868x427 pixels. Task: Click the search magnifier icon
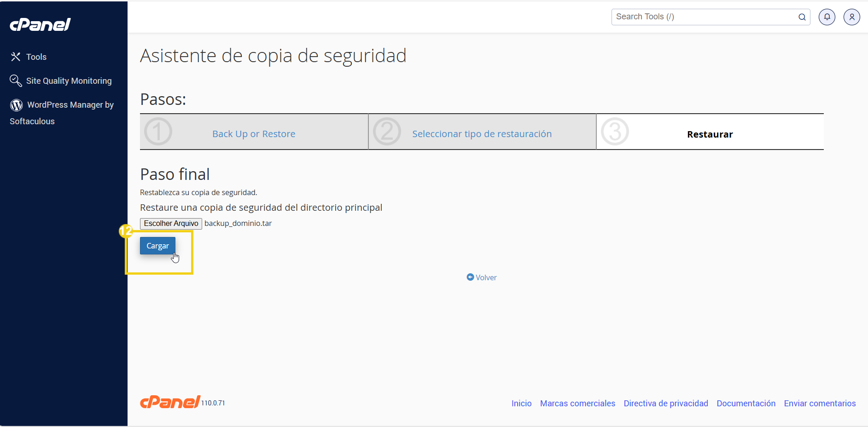point(802,17)
